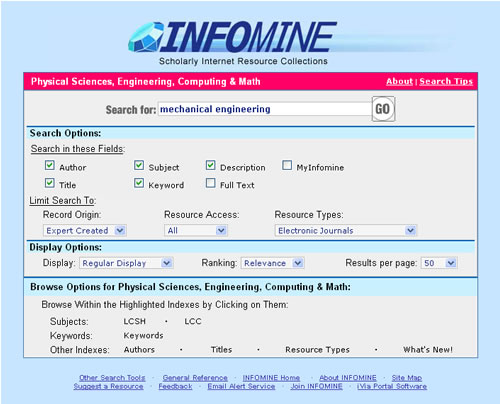Open the Search Tips link
Screen dimensions: 500x404
point(446,81)
